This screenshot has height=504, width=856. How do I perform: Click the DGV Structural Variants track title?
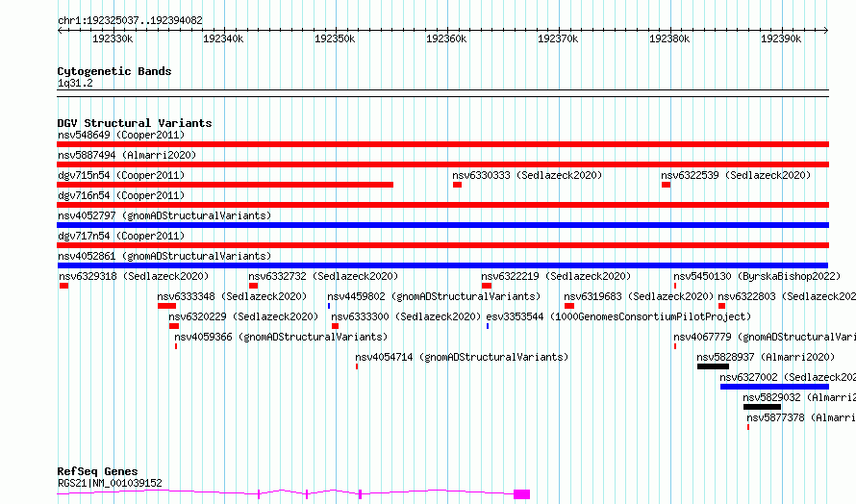pyautogui.click(x=135, y=123)
